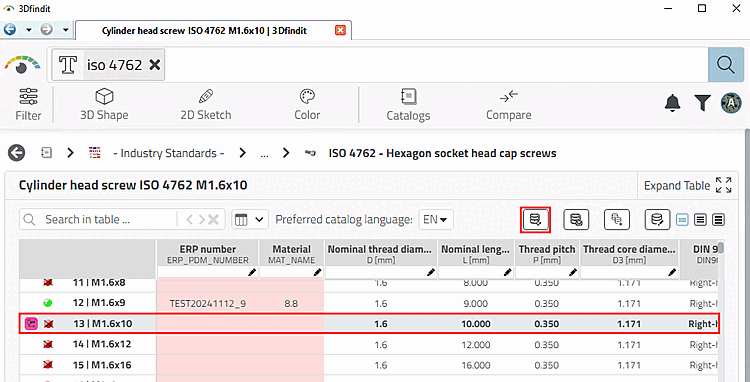Click the Search in table field
Image resolution: width=750 pixels, height=382 pixels.
click(x=98, y=220)
